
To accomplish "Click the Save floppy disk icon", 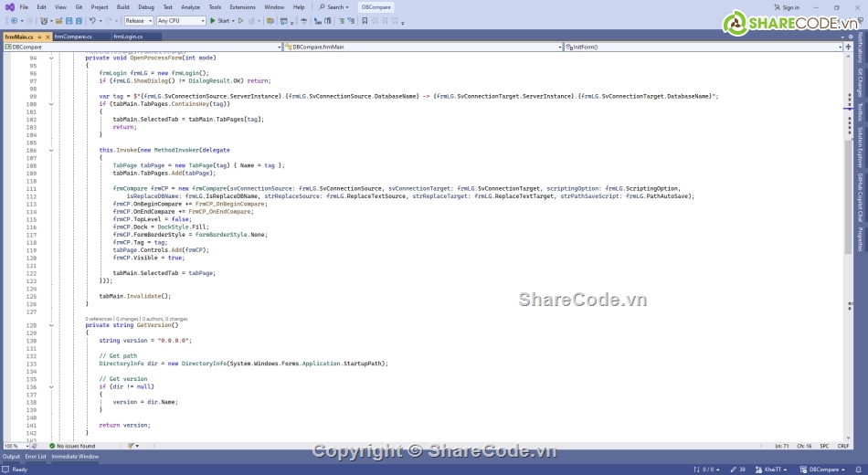I will [x=69, y=20].
